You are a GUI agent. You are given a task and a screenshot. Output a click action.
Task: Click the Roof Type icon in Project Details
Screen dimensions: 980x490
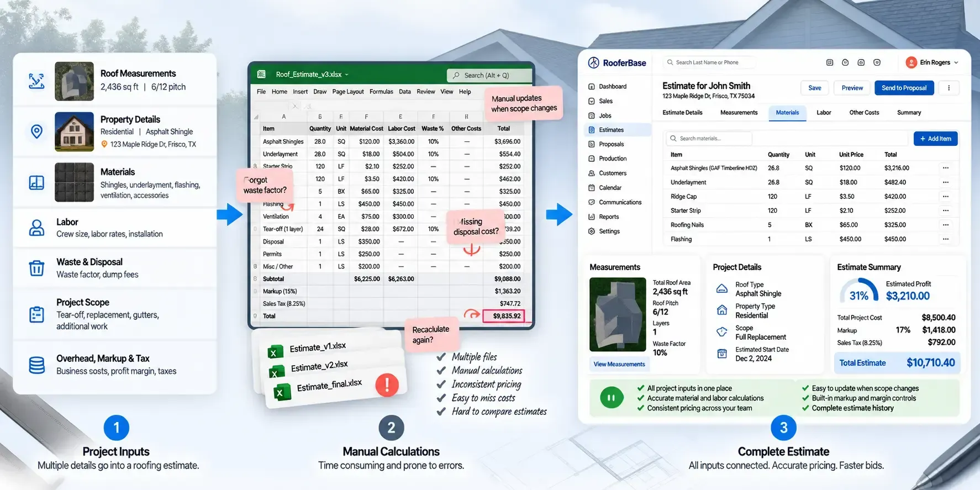[x=722, y=289]
